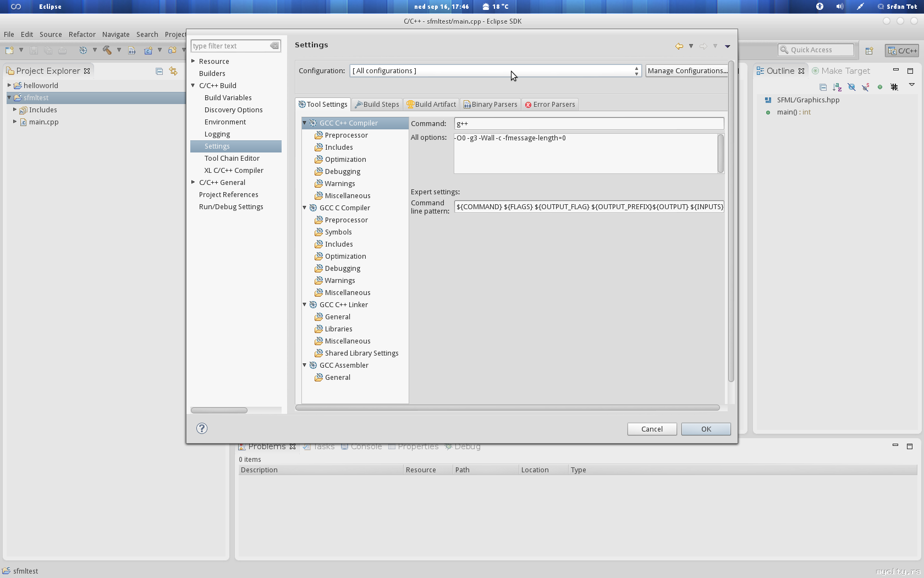Click the Settings dialog vertical scrollbar
The height and width of the screenshot is (578, 924).
731,221
